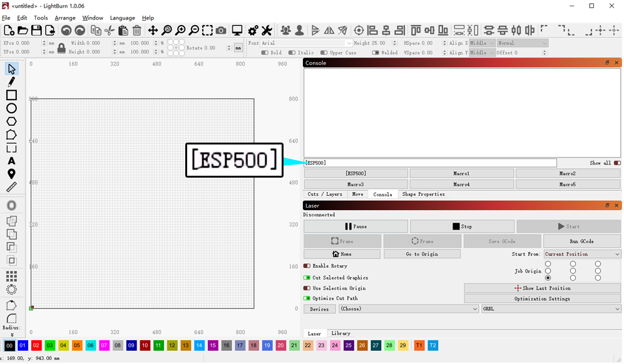Click the Devices button
Screen dimensions: 624x364
319,309
